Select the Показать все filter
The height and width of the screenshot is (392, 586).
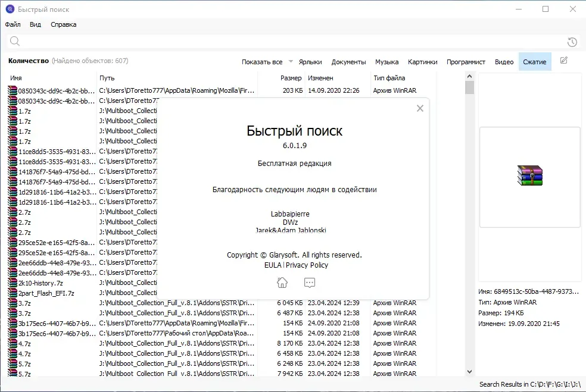(262, 62)
